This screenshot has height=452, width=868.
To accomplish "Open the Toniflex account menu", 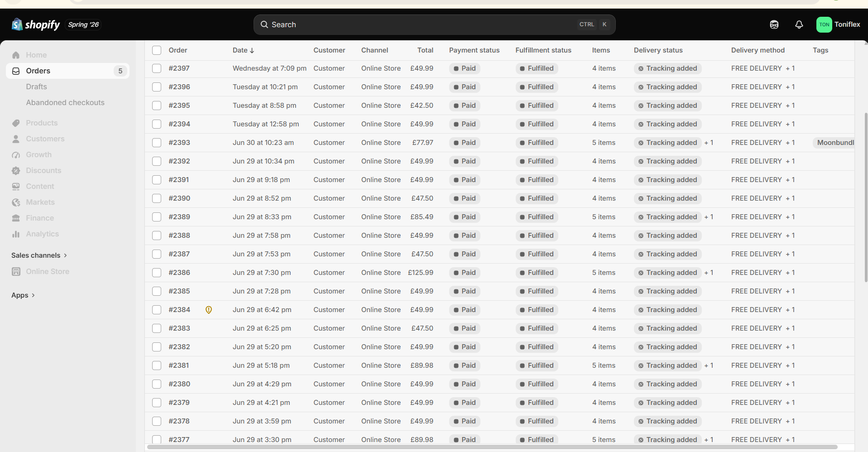I will click(838, 24).
